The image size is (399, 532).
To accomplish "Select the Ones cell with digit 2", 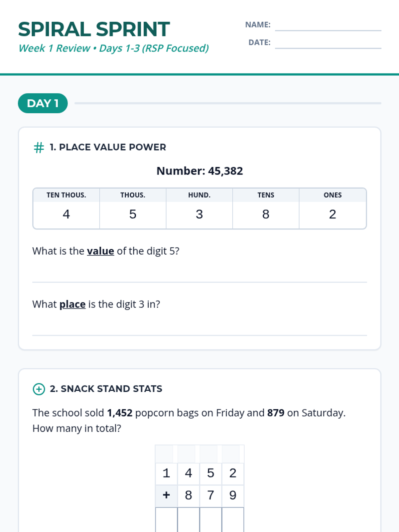I will [332, 214].
